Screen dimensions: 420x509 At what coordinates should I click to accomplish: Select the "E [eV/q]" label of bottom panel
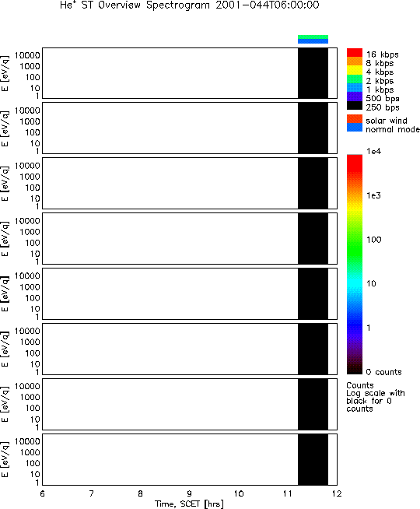5,459
